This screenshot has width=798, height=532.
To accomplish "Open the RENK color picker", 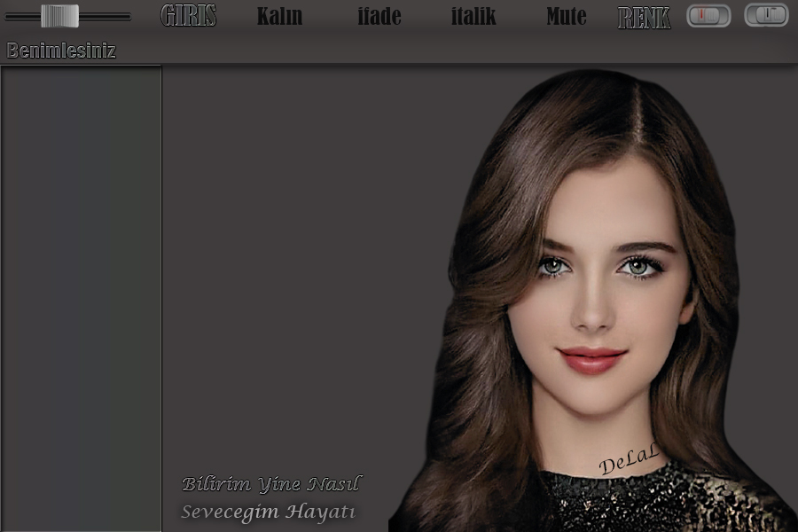I will click(x=644, y=17).
